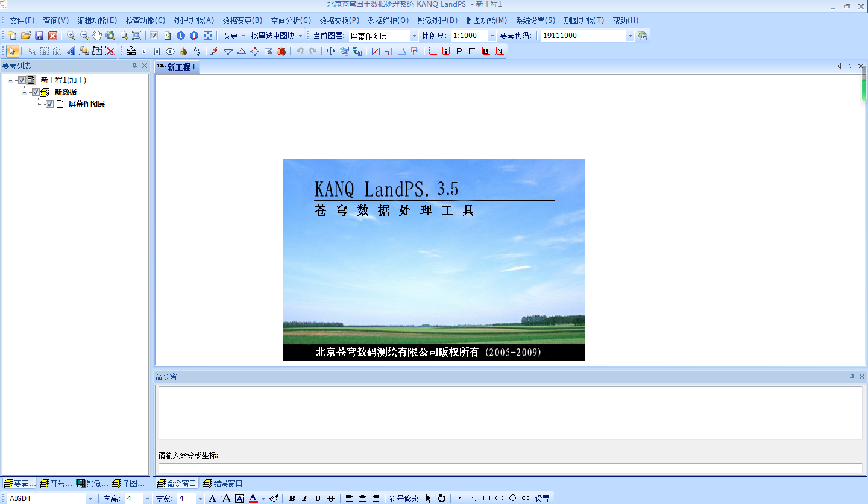The image size is (868, 504).
Task: Activate the Pan tool
Action: (96, 35)
